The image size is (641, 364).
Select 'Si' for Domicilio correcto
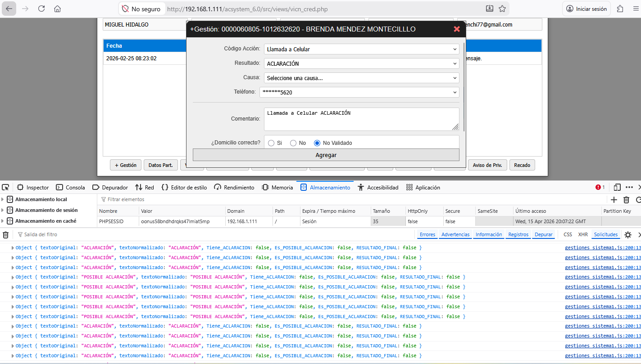[x=271, y=143]
